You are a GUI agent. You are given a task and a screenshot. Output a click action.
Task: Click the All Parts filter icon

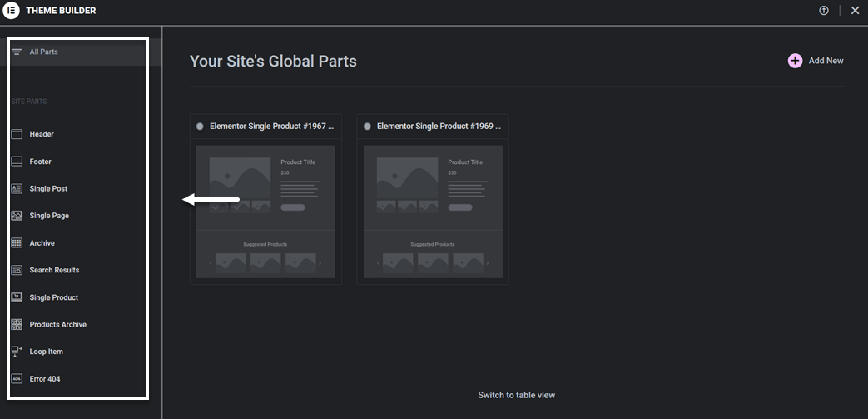click(17, 52)
